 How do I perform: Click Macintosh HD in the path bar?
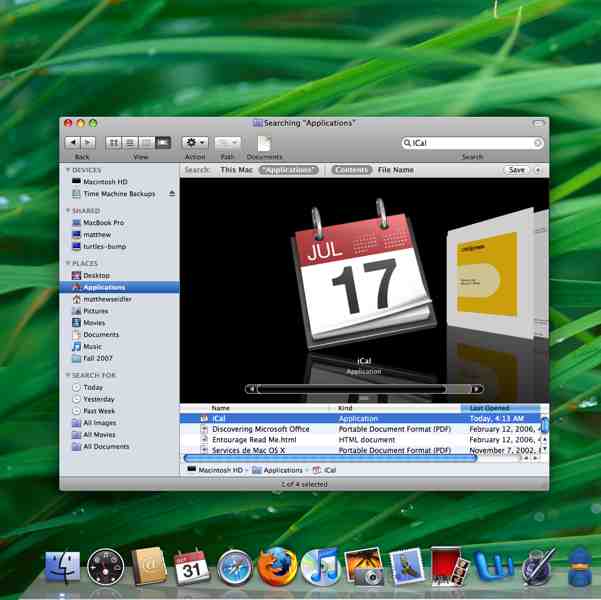(215, 470)
